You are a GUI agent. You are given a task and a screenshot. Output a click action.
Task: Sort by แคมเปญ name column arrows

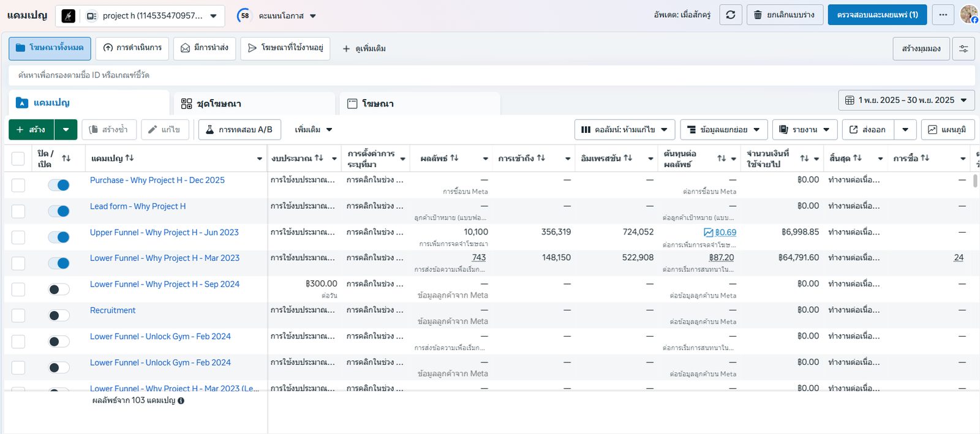129,158
